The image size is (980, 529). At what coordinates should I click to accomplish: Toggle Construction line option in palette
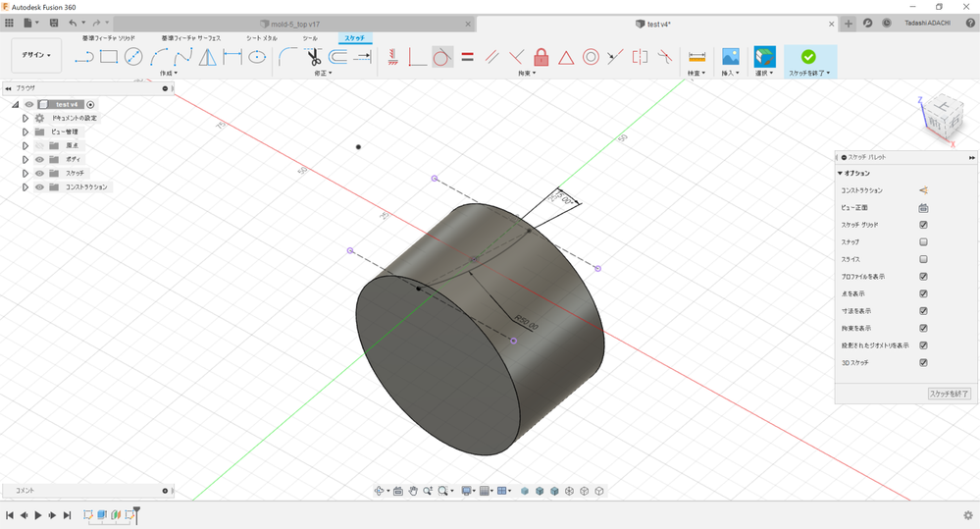923,190
